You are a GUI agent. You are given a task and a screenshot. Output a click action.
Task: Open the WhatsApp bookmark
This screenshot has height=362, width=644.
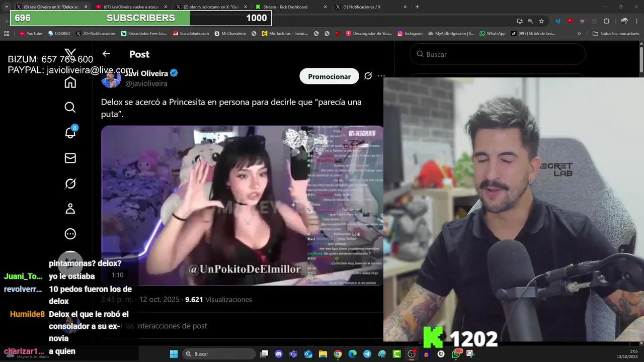point(492,34)
